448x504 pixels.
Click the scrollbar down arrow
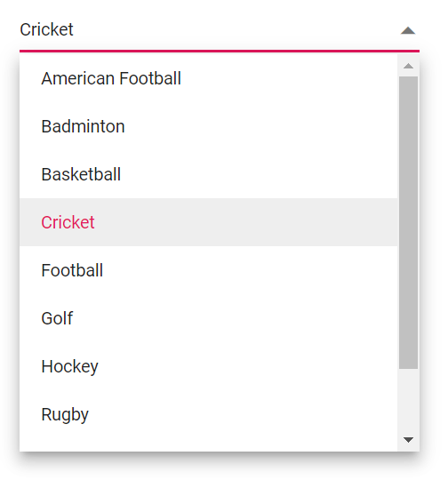click(408, 439)
